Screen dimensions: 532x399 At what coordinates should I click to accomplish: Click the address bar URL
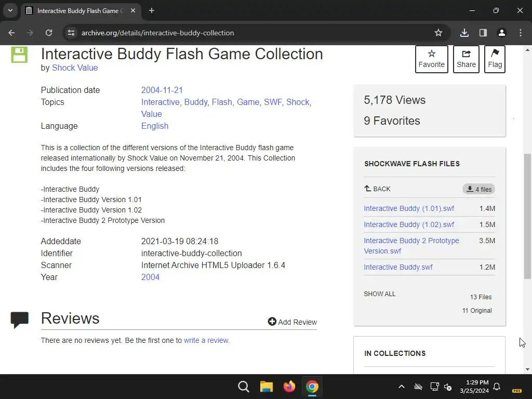(158, 33)
